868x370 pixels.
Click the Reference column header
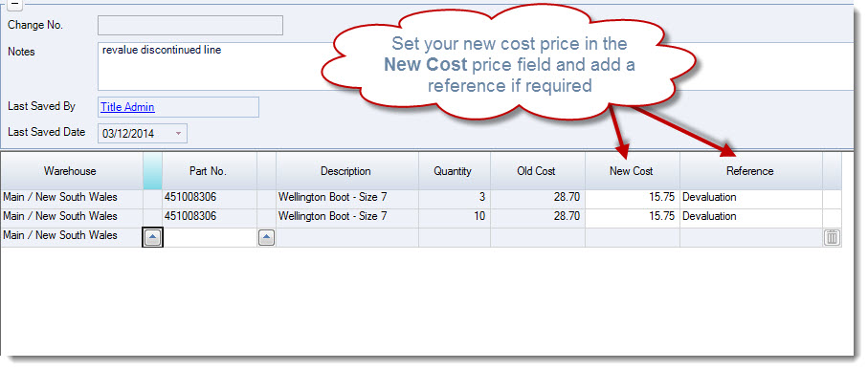pyautogui.click(x=750, y=171)
